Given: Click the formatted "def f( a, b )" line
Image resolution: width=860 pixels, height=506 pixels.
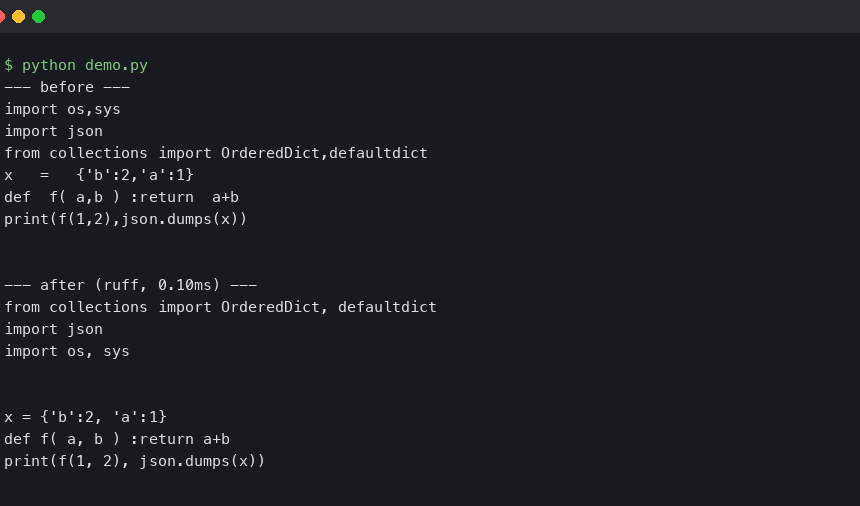Looking at the screenshot, I should point(117,439).
